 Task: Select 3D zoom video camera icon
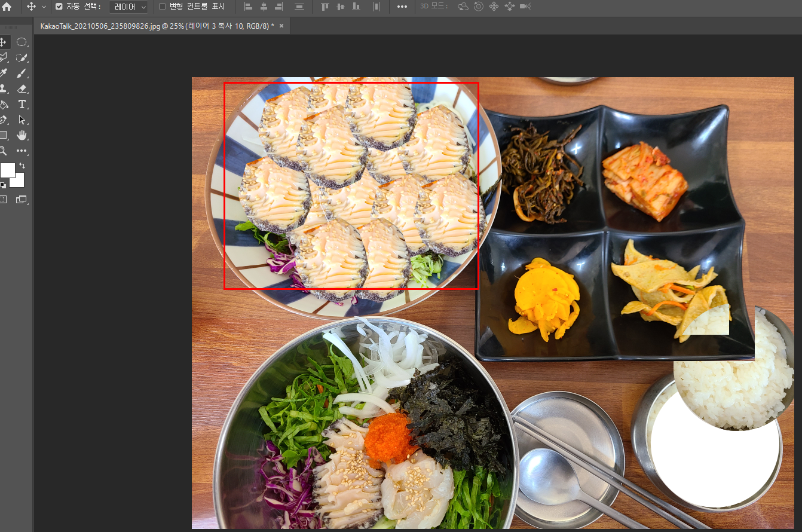[x=525, y=7]
